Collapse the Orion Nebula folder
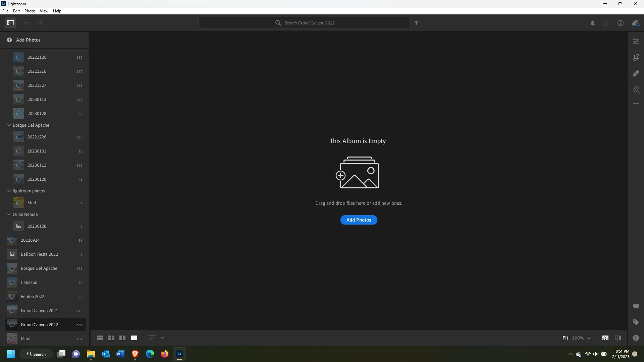This screenshot has width=644, height=362. point(9,214)
